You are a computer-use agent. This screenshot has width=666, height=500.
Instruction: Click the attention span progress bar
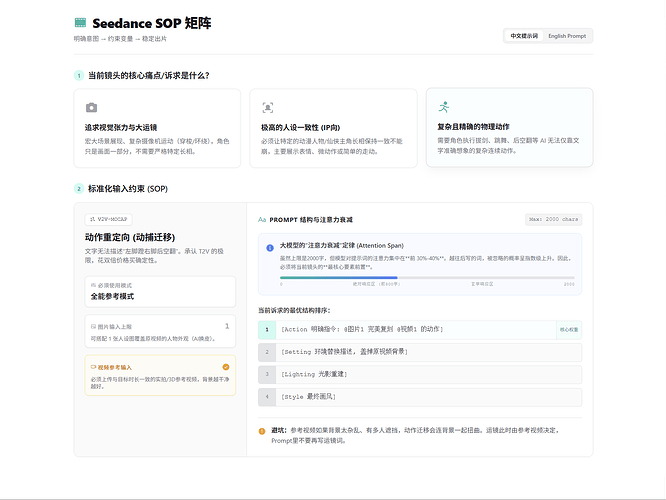[427, 278]
